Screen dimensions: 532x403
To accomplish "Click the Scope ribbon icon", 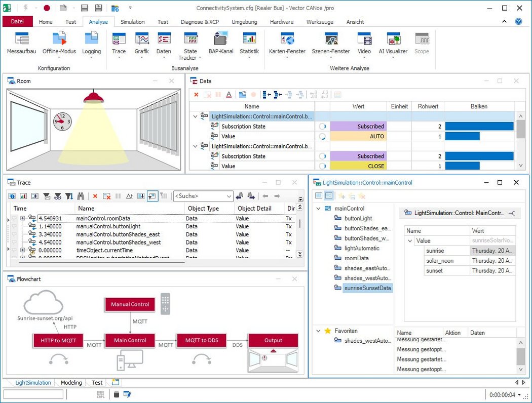I will (422, 44).
